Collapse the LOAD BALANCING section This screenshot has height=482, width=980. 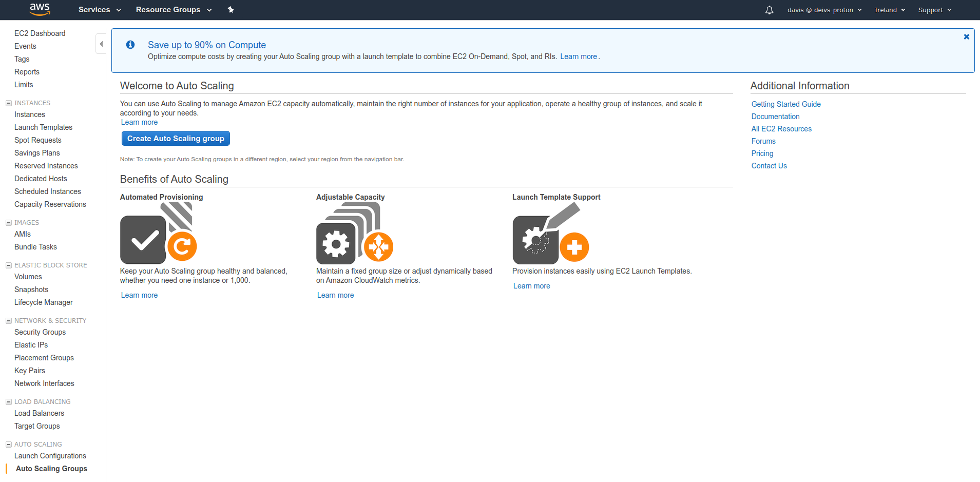tap(9, 402)
